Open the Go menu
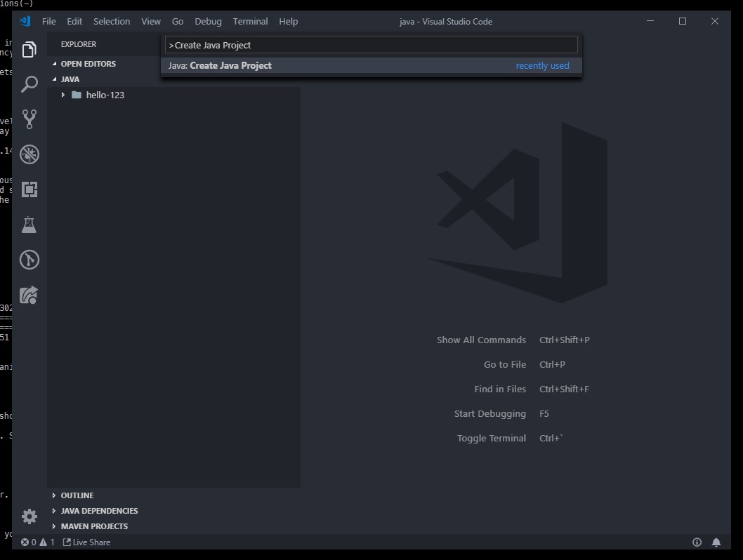This screenshot has height=560, width=743. (178, 21)
